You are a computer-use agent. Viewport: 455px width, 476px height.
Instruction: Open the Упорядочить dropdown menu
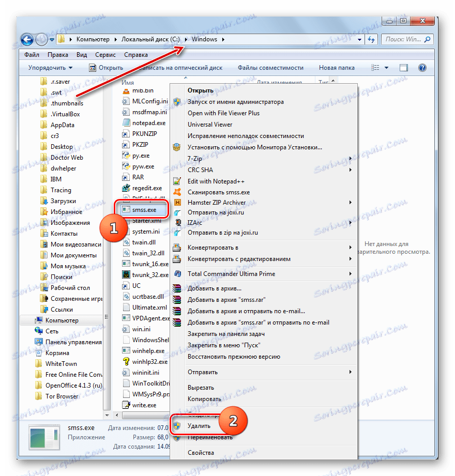point(50,68)
